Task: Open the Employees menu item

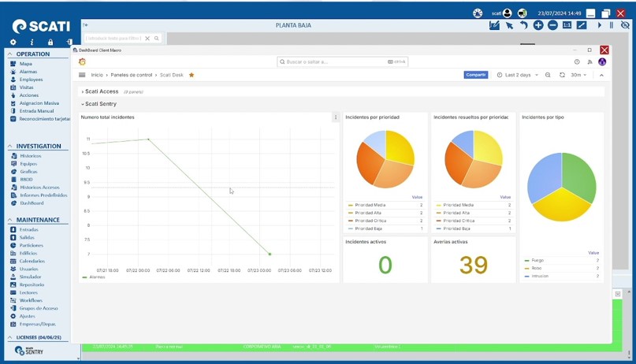Action: click(x=31, y=80)
